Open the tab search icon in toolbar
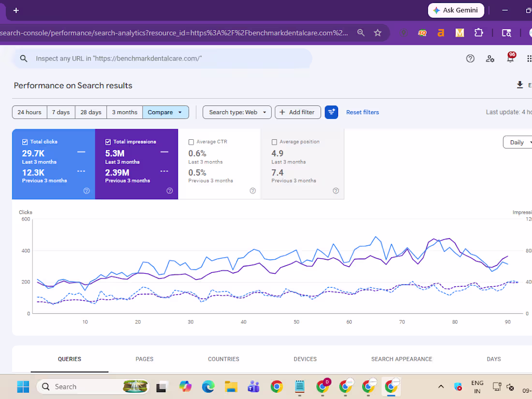 pos(506,33)
